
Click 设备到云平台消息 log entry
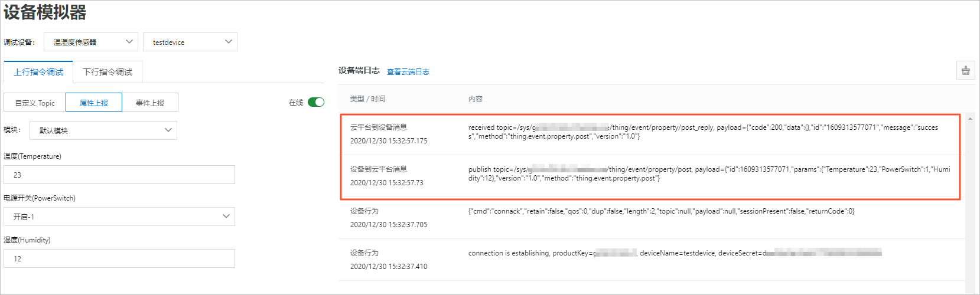pyautogui.click(x=379, y=169)
